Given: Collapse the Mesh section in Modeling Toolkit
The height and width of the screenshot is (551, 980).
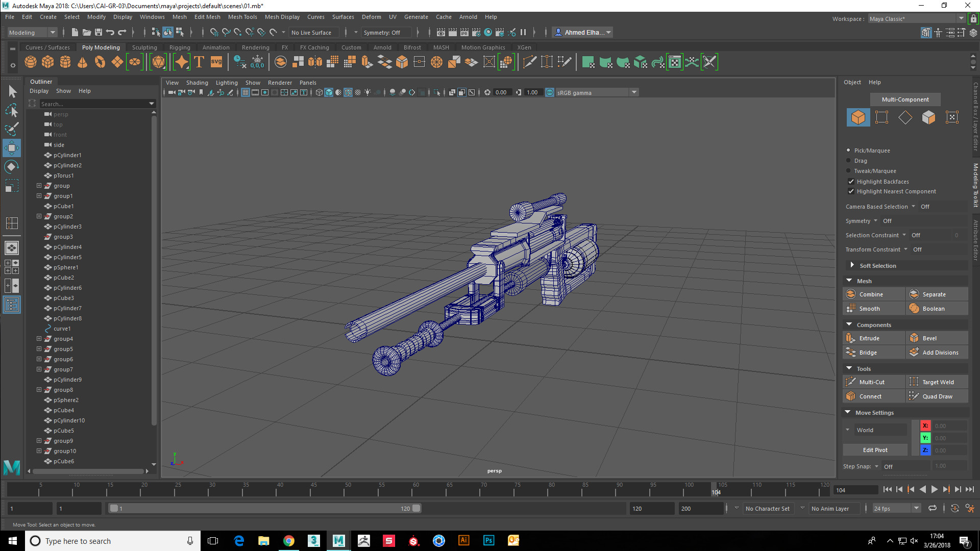Looking at the screenshot, I should (849, 281).
